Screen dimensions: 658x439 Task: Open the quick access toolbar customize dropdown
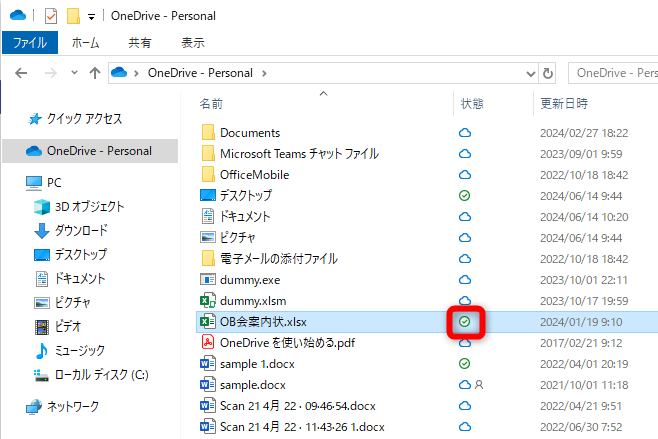pos(91,17)
